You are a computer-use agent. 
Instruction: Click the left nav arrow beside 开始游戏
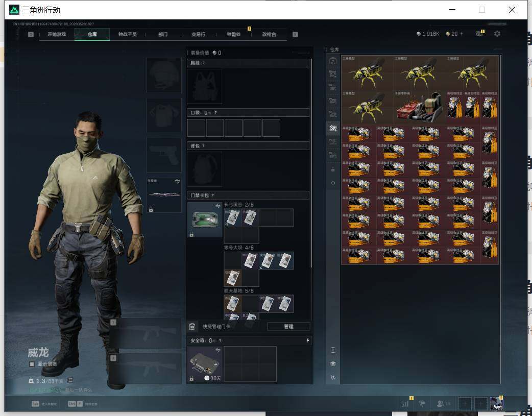31,34
